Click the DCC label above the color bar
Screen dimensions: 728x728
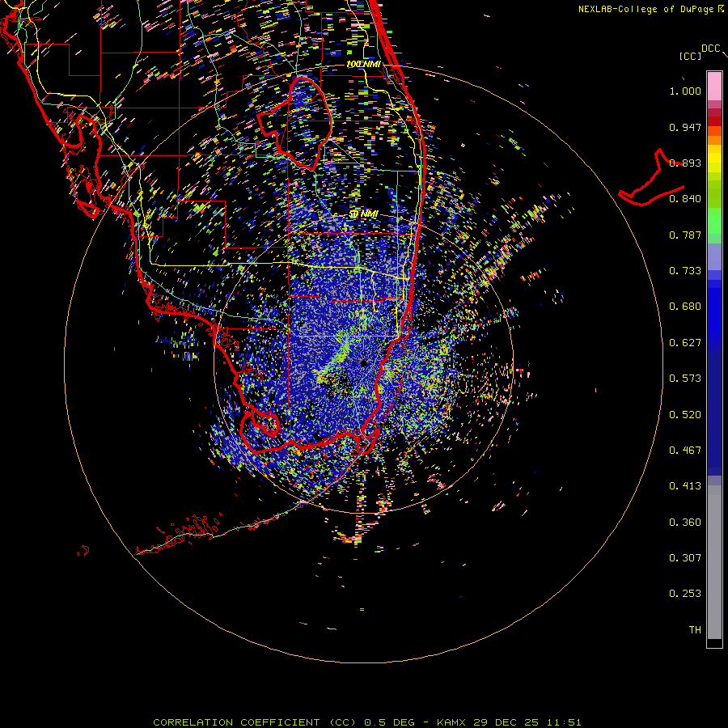[x=710, y=49]
